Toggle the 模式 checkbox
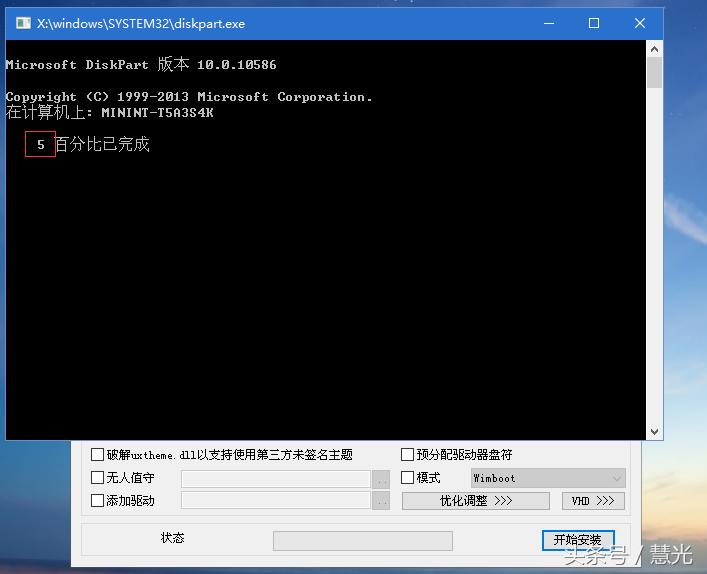The width and height of the screenshot is (707, 574). click(x=407, y=478)
